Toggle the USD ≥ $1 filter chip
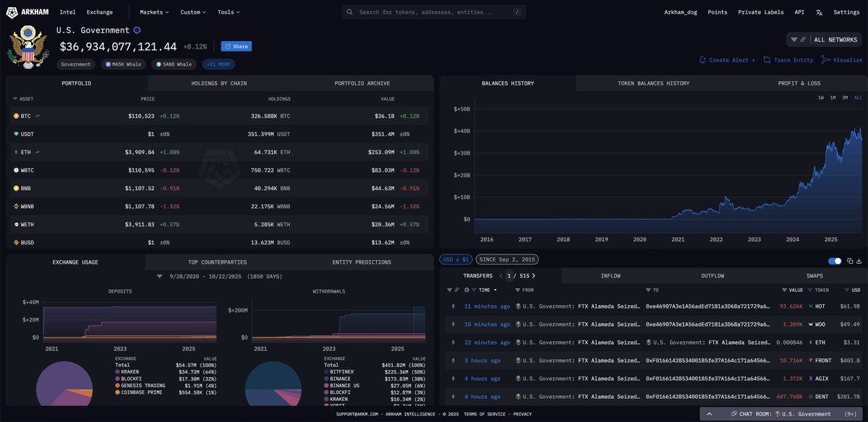868x422 pixels. tap(456, 259)
